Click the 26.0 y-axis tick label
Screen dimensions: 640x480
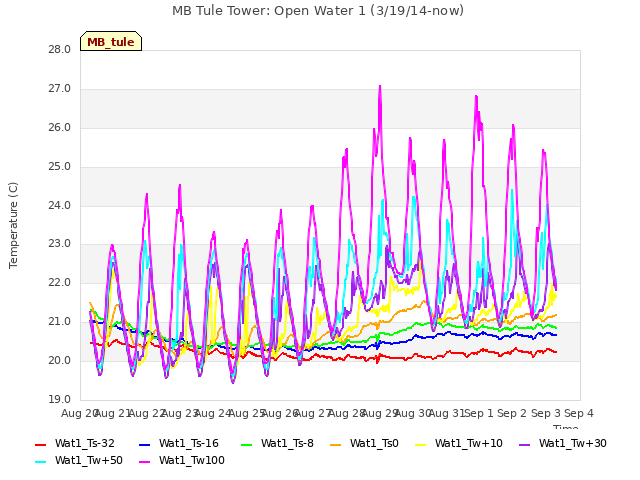click(60, 128)
